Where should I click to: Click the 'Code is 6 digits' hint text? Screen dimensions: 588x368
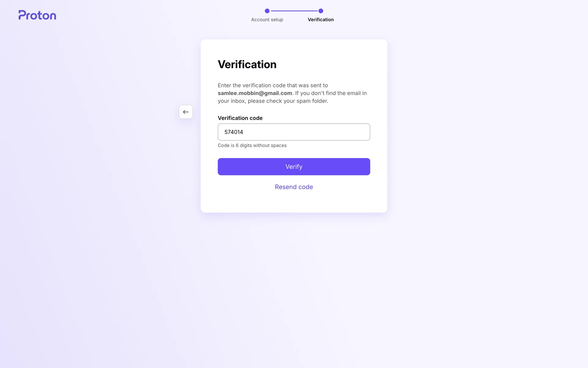pyautogui.click(x=252, y=145)
